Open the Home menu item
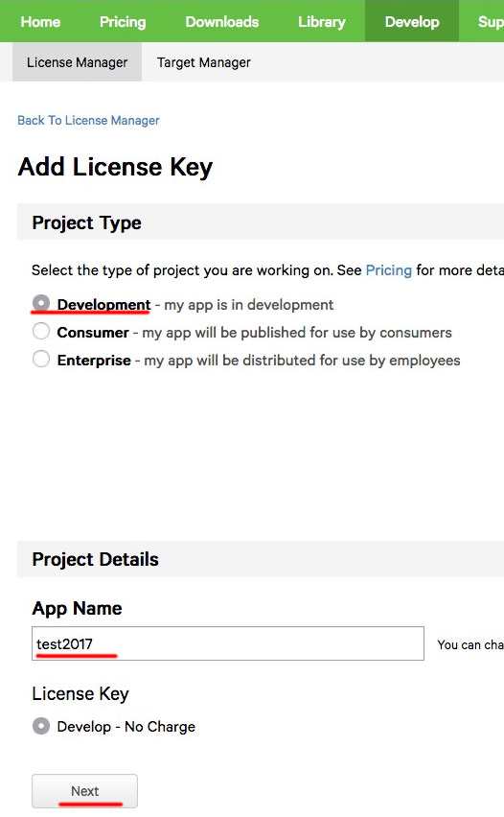This screenshot has width=504, height=817. [40, 22]
